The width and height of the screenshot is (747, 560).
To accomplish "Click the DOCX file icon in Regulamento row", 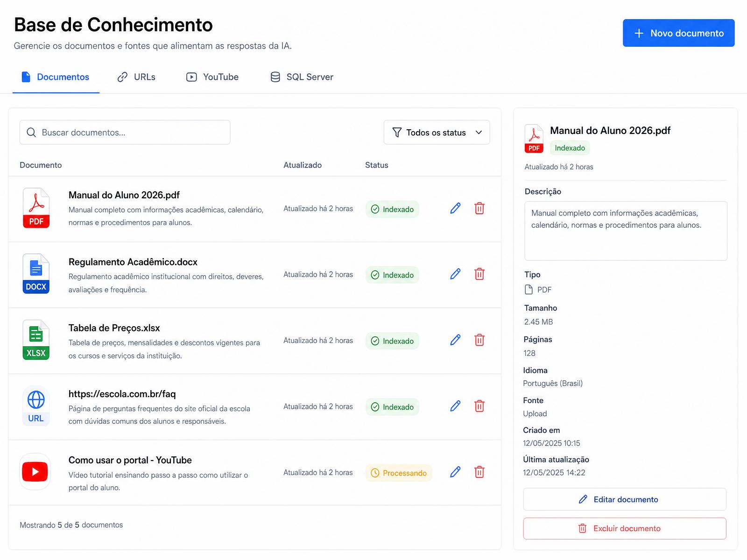I will [x=36, y=274].
